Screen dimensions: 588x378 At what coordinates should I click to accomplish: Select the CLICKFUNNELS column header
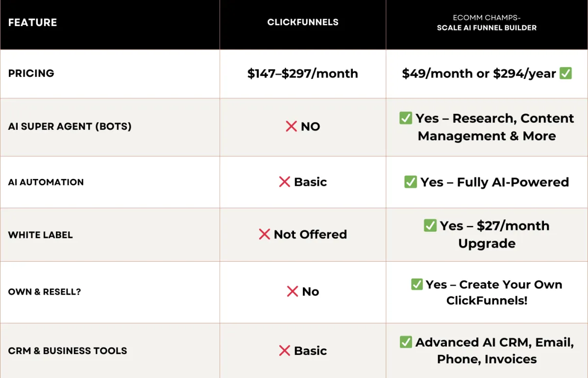(x=303, y=22)
